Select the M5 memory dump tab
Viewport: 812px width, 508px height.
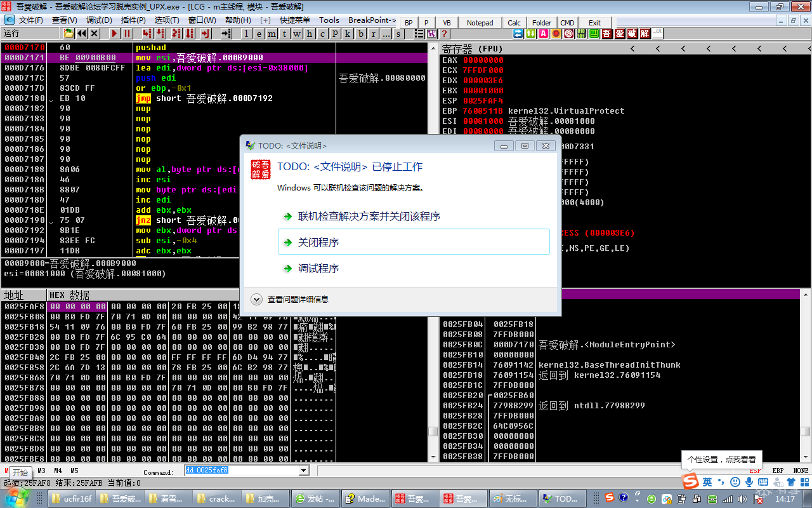[74, 471]
